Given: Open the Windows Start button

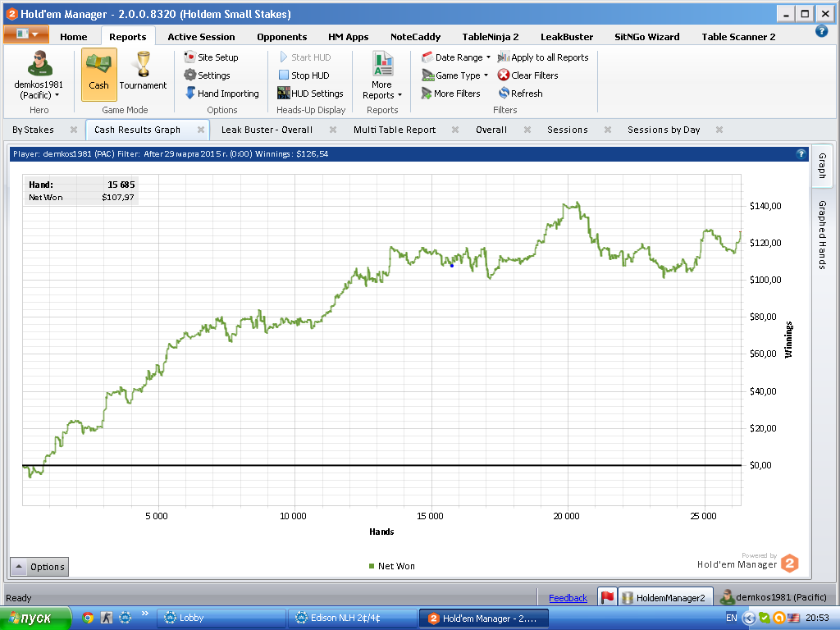Looking at the screenshot, I should 34,619.
